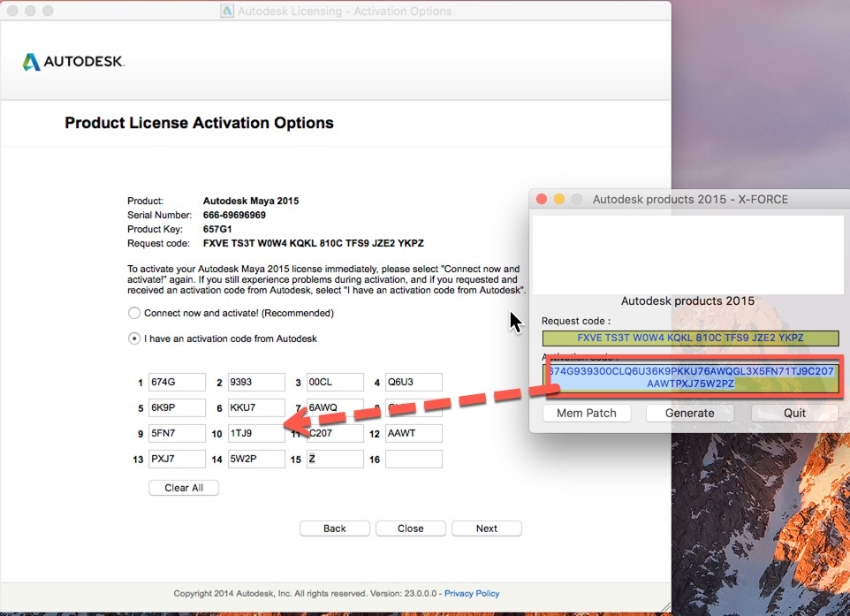850x616 pixels.
Task: Click activation code field 14 containing 5W2P
Action: click(x=256, y=459)
